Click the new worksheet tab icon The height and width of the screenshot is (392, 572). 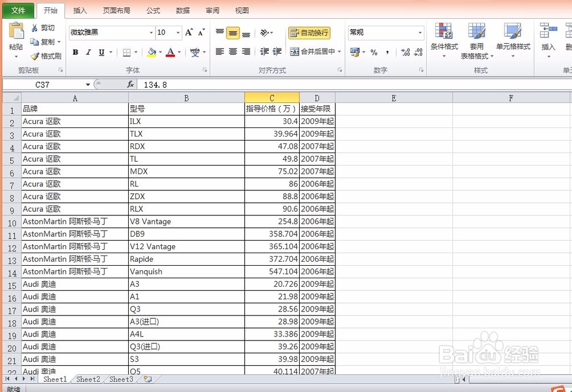[148, 379]
